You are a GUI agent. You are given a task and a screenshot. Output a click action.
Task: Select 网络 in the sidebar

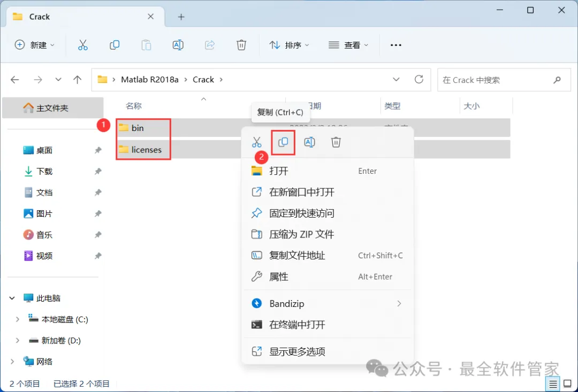[44, 362]
